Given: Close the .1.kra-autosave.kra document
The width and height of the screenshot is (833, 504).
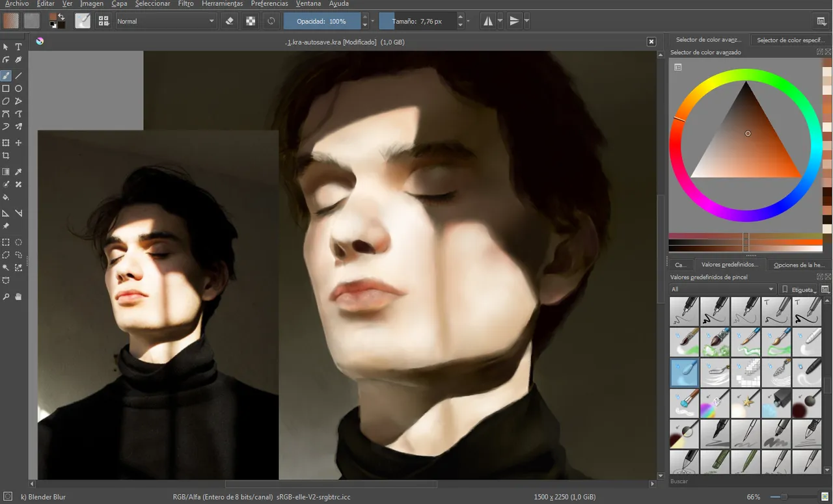Looking at the screenshot, I should 651,42.
